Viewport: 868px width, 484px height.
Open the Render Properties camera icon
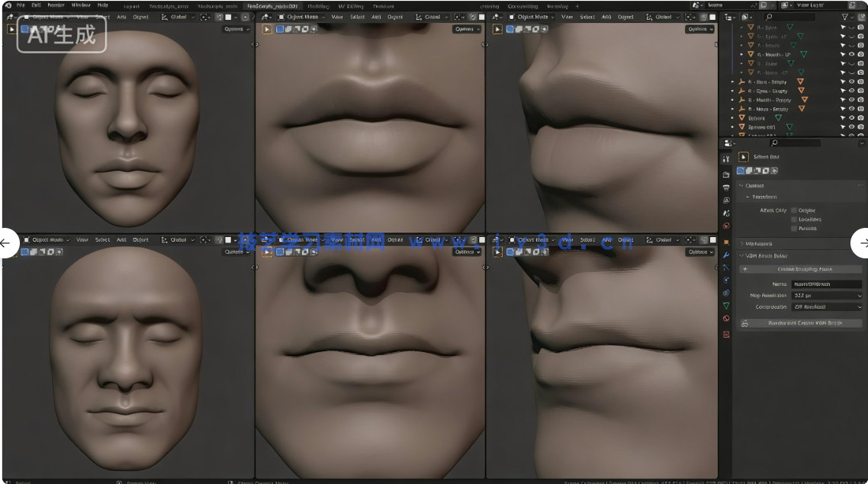726,172
